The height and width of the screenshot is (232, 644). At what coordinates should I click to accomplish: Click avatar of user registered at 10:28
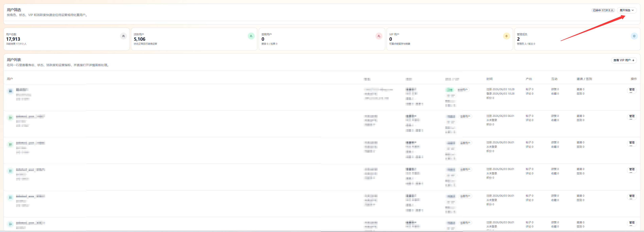(x=10, y=91)
